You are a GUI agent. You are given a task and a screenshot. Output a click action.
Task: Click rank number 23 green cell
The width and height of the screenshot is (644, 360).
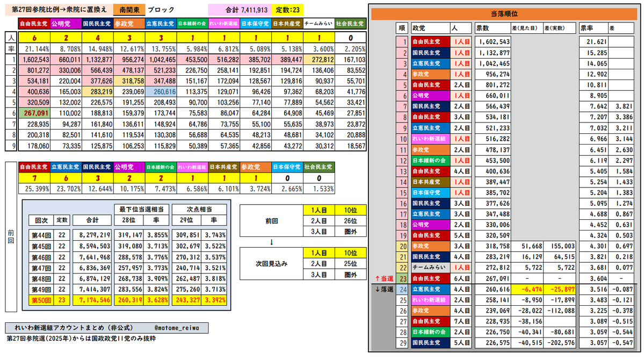click(402, 279)
